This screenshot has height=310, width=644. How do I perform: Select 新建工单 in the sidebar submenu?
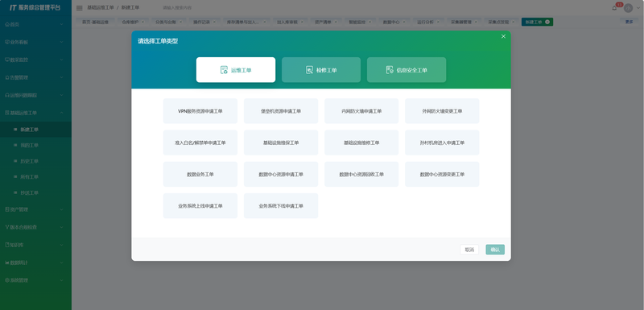35,130
